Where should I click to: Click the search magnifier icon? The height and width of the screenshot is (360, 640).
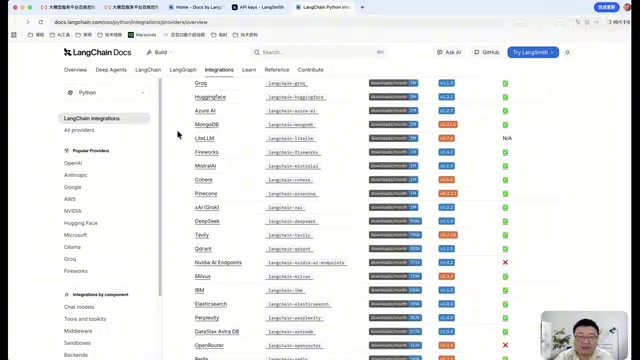coord(256,52)
